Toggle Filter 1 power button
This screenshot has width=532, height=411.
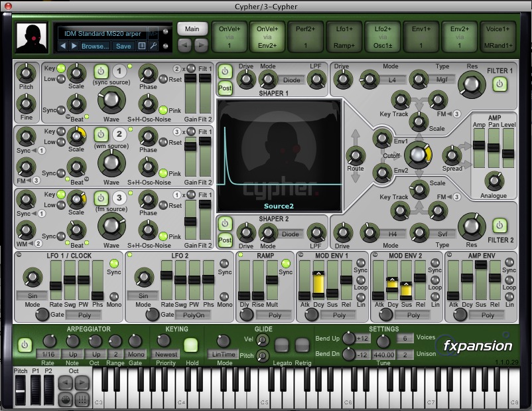(499, 84)
